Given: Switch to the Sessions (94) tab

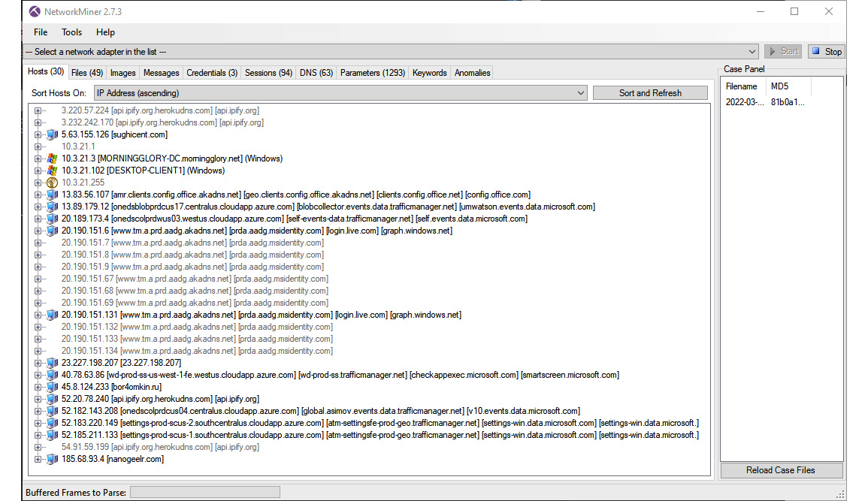Looking at the screenshot, I should (x=268, y=72).
